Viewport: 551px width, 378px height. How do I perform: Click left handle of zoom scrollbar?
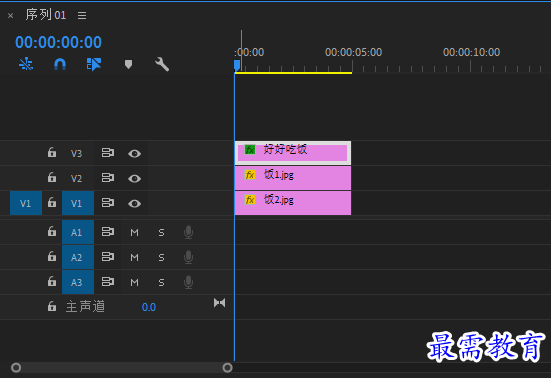point(16,368)
